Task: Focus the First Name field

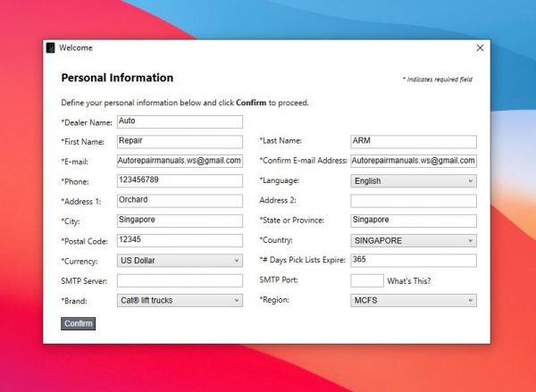Action: coord(180,141)
